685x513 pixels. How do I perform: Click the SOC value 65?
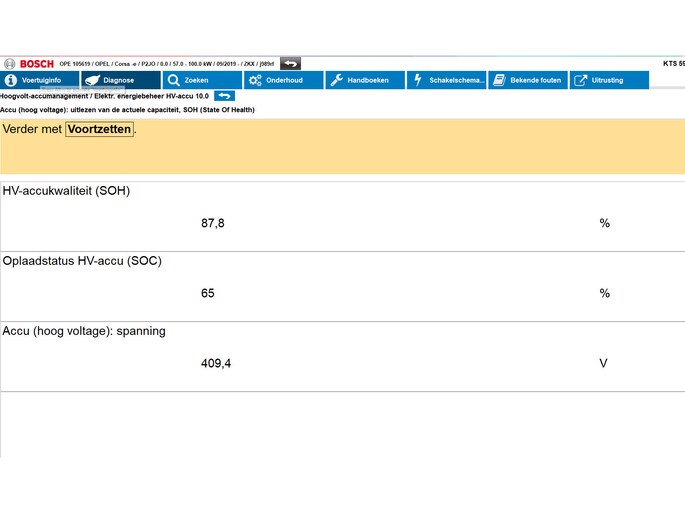click(208, 293)
